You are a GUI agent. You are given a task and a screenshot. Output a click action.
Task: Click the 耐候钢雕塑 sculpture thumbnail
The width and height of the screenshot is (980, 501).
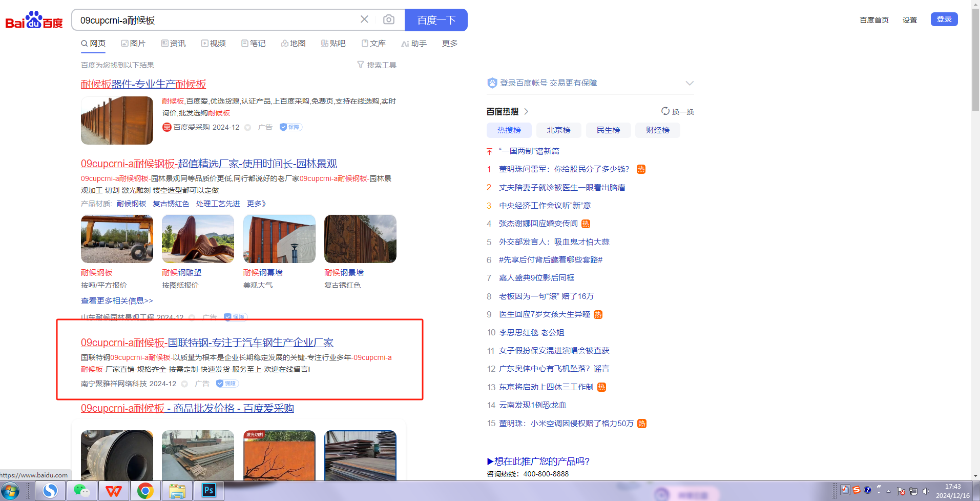[x=198, y=239]
